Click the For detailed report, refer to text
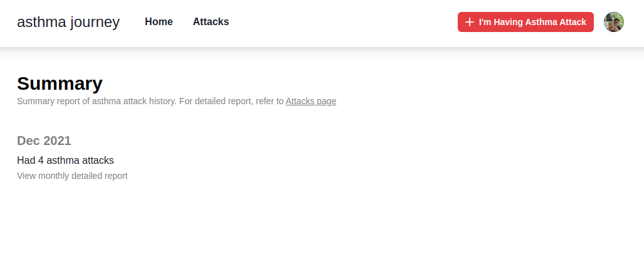This screenshot has height=273, width=644. [231, 101]
